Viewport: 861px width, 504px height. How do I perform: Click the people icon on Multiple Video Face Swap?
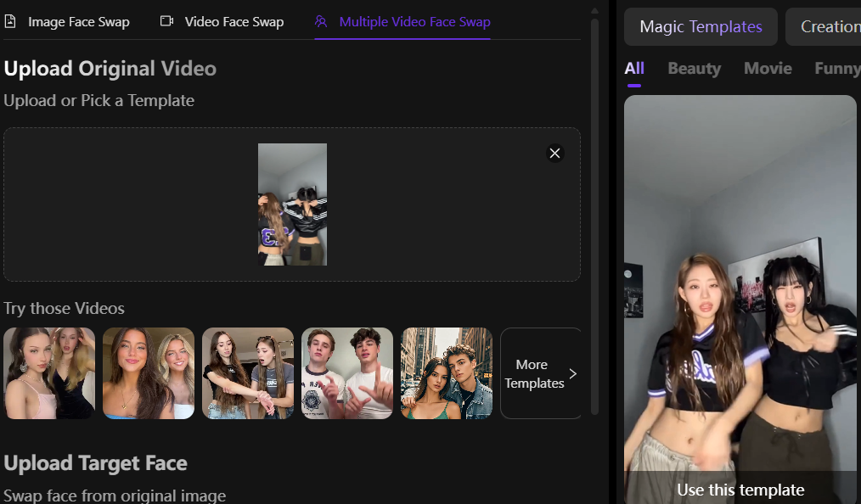point(321,21)
